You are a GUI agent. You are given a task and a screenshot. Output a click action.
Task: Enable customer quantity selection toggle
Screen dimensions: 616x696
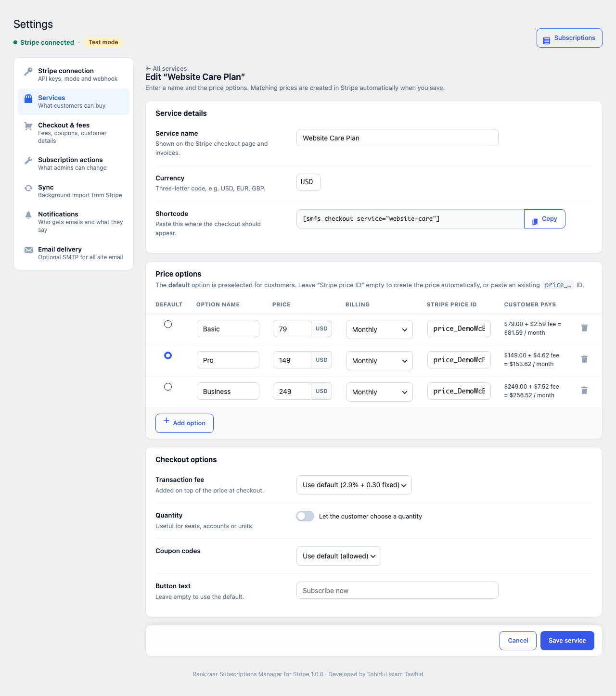305,516
